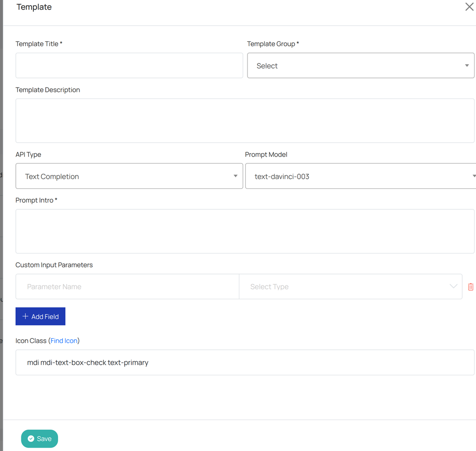
Task: Click the Template Description label
Action: point(48,90)
